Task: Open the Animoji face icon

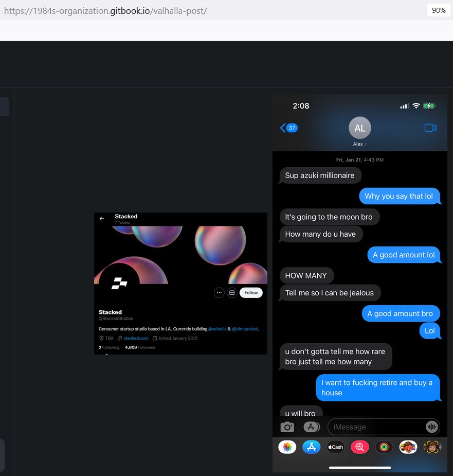Action: pos(432,447)
